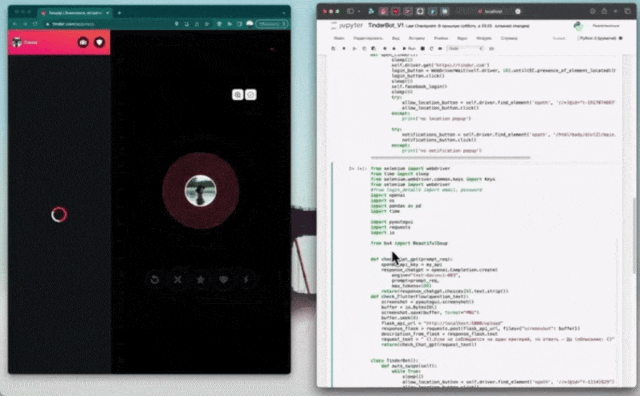The width and height of the screenshot is (640, 396).
Task: Click the Run button in Jupyter toolbar
Action: [409, 49]
